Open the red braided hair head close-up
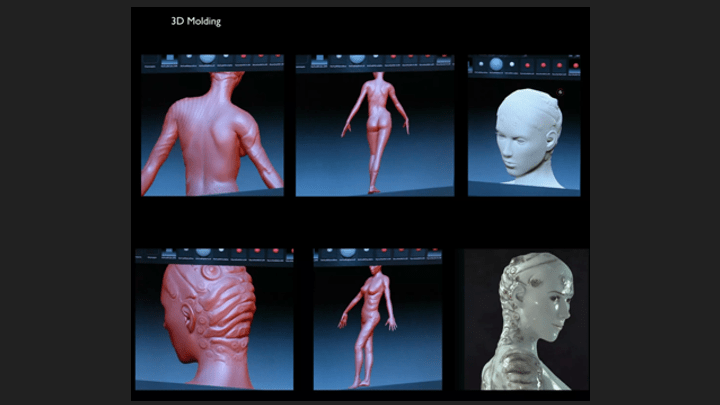The height and width of the screenshot is (405, 720). pos(214,325)
